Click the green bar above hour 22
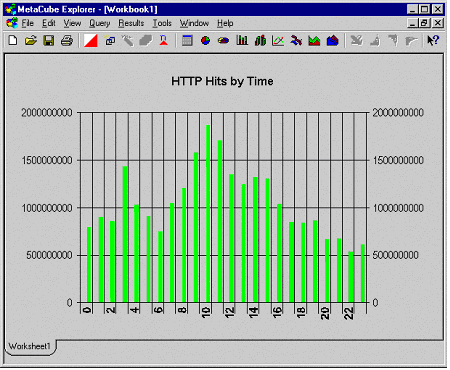450x370 pixels. coord(351,277)
